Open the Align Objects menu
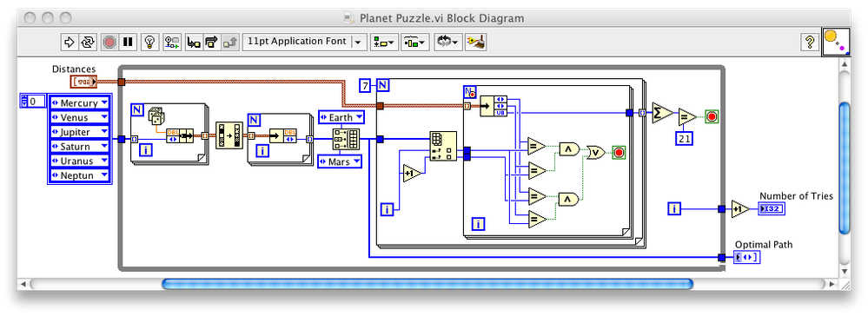 click(384, 42)
